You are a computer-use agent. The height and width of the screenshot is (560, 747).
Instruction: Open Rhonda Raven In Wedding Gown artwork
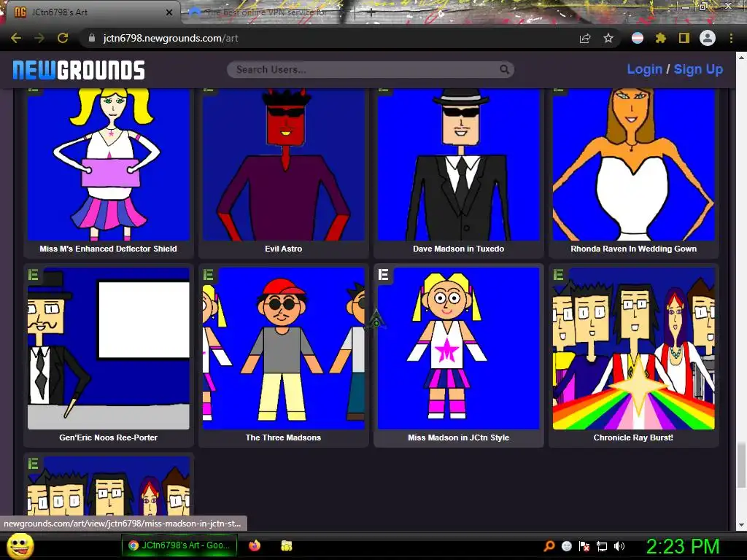633,164
